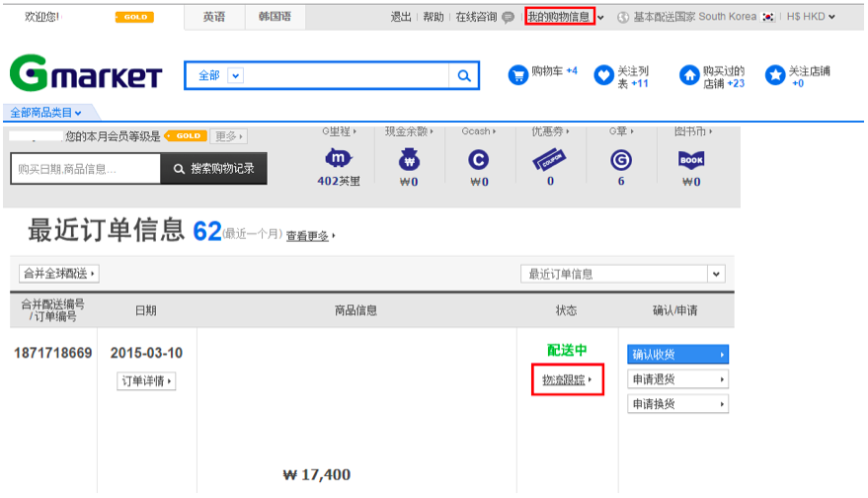
Task: Open the followed shops star icon
Action: point(775,75)
